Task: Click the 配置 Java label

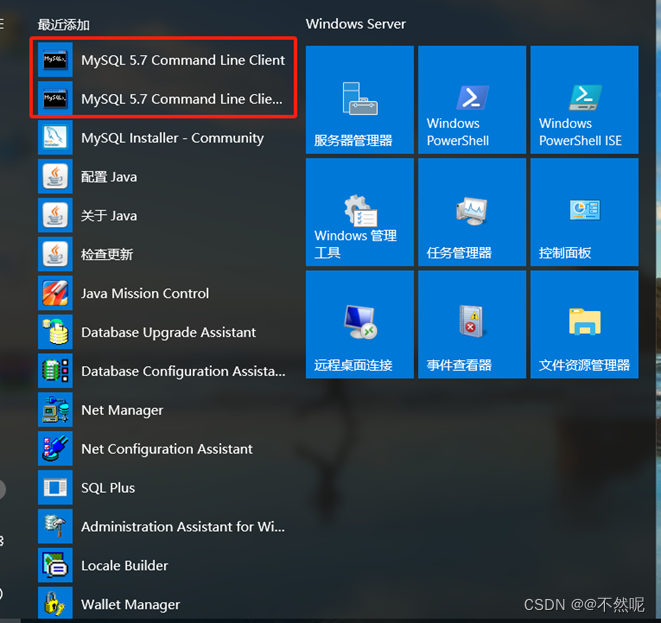Action: pyautogui.click(x=109, y=177)
